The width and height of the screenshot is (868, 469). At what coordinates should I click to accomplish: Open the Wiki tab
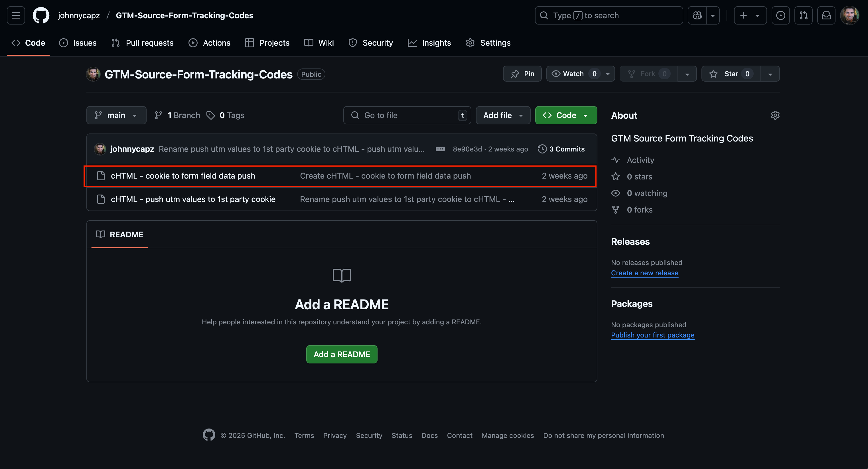pos(319,43)
